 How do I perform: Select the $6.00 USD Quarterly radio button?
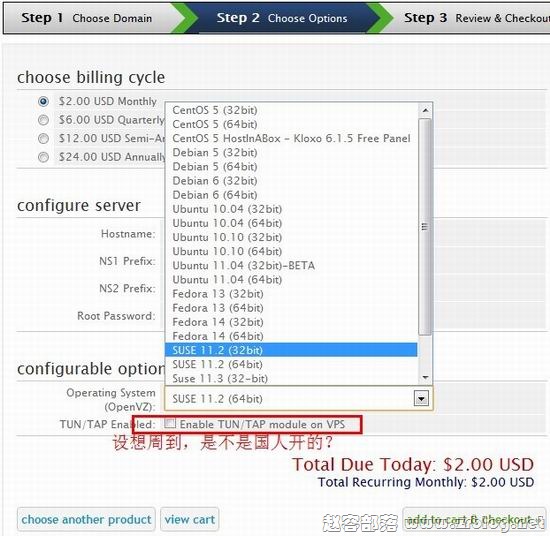pos(43,120)
